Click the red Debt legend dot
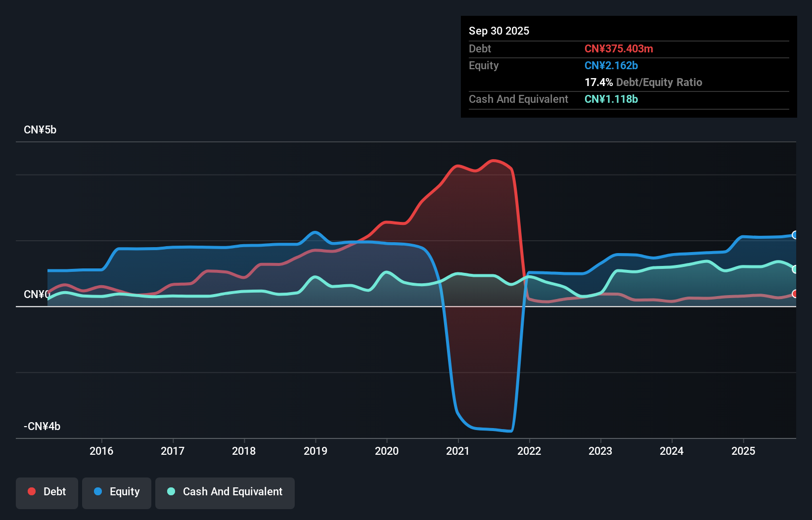The height and width of the screenshot is (520, 812). point(32,491)
